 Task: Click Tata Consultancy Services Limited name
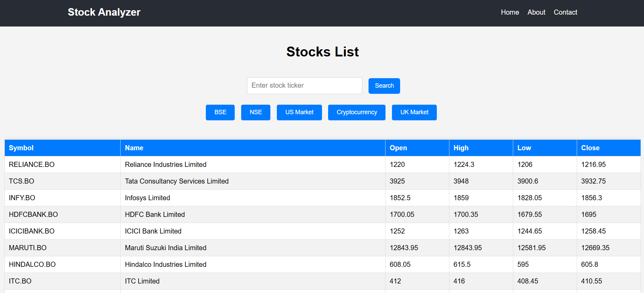(x=177, y=181)
